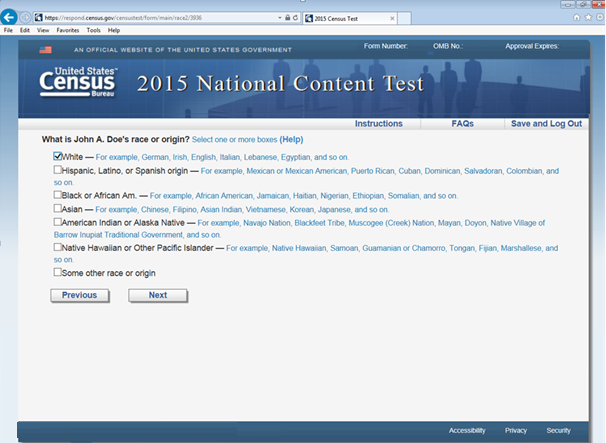Click the Home icon in browser toolbar
Screen dimensions: 606x443
[577, 17]
